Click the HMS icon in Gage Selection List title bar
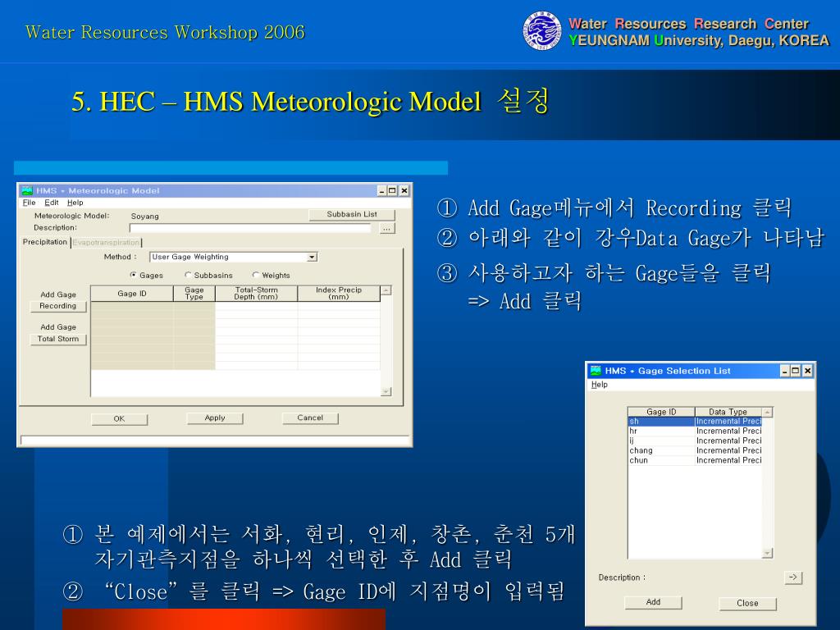 [596, 371]
